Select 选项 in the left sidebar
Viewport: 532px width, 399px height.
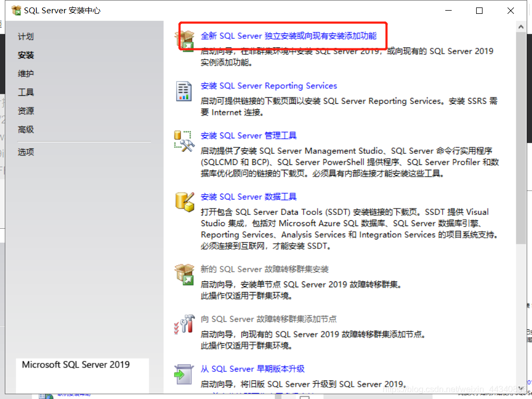pos(26,152)
